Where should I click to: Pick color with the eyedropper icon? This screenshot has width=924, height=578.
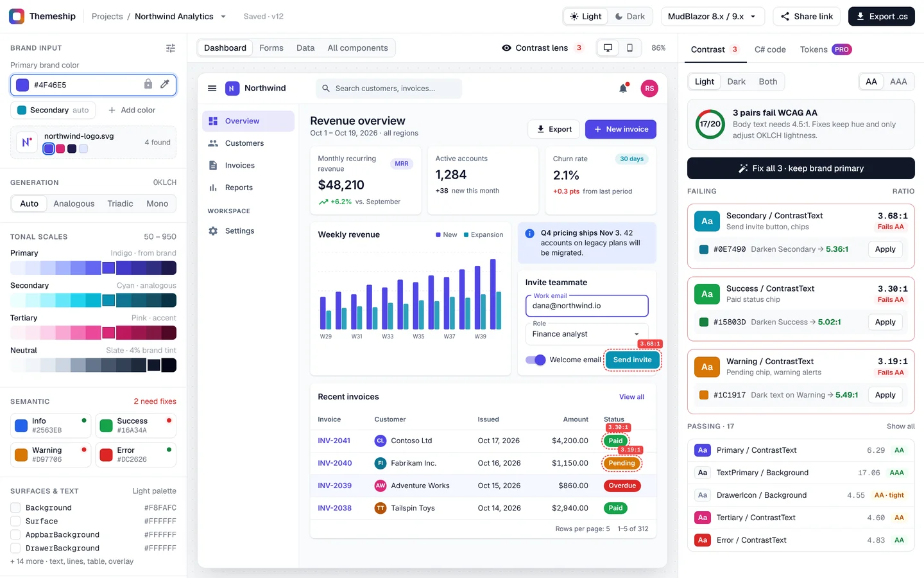click(165, 84)
